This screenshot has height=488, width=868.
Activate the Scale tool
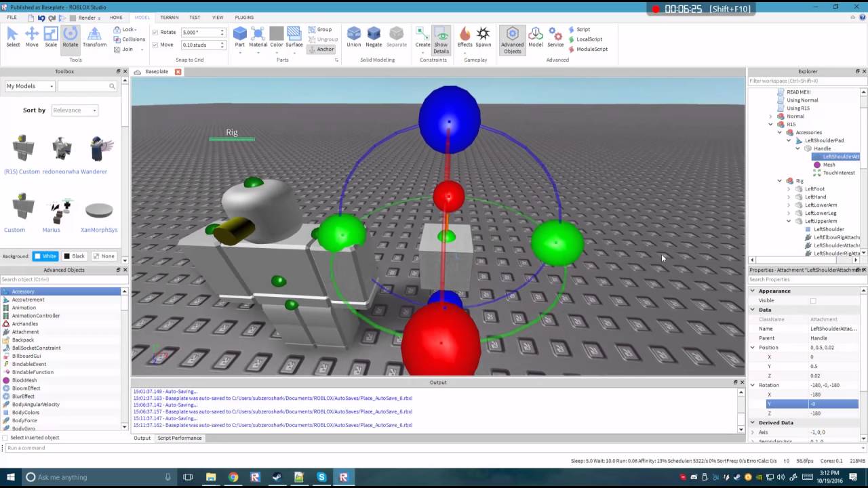51,37
